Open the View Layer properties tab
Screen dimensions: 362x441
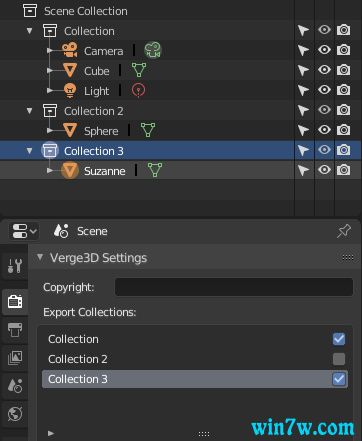(15, 358)
